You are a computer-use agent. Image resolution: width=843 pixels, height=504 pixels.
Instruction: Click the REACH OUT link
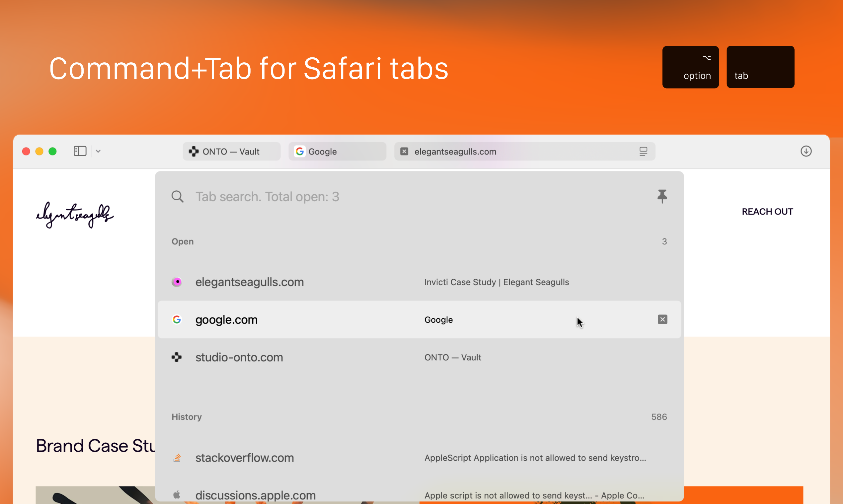click(x=767, y=211)
